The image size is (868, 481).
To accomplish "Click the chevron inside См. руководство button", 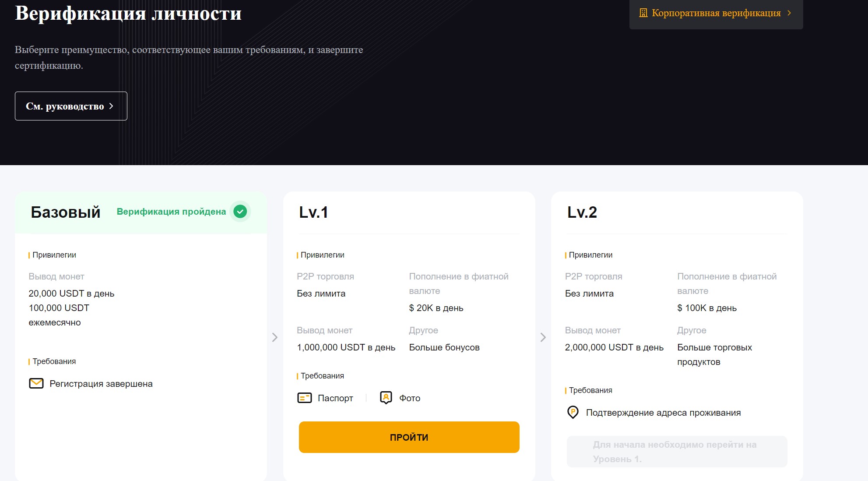I will pos(111,106).
